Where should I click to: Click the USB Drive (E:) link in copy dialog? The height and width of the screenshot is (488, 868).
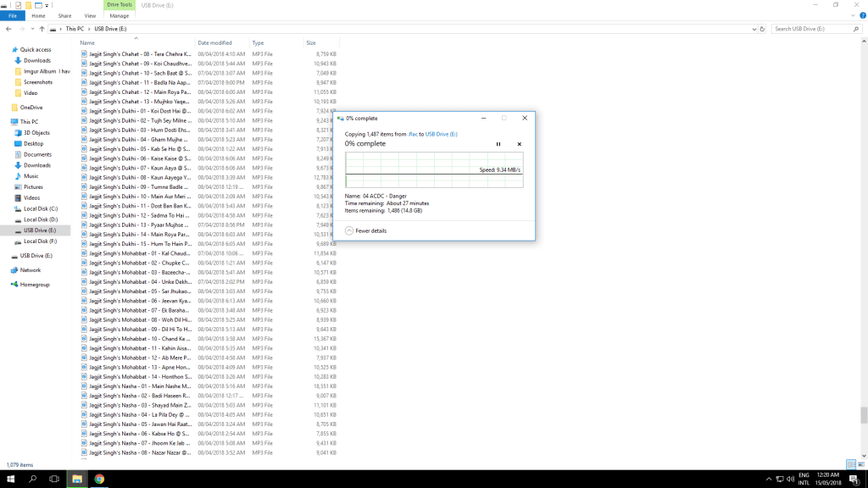click(x=442, y=134)
